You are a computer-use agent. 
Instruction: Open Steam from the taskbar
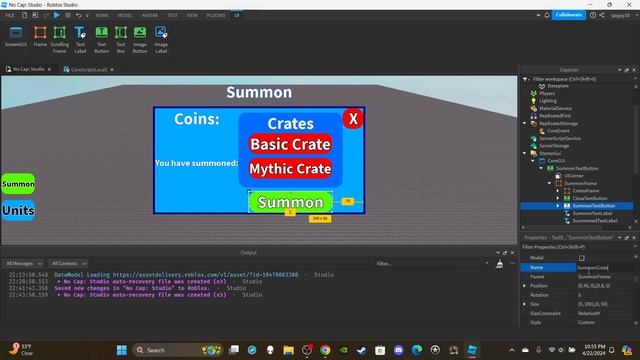pyautogui.click(x=362, y=350)
